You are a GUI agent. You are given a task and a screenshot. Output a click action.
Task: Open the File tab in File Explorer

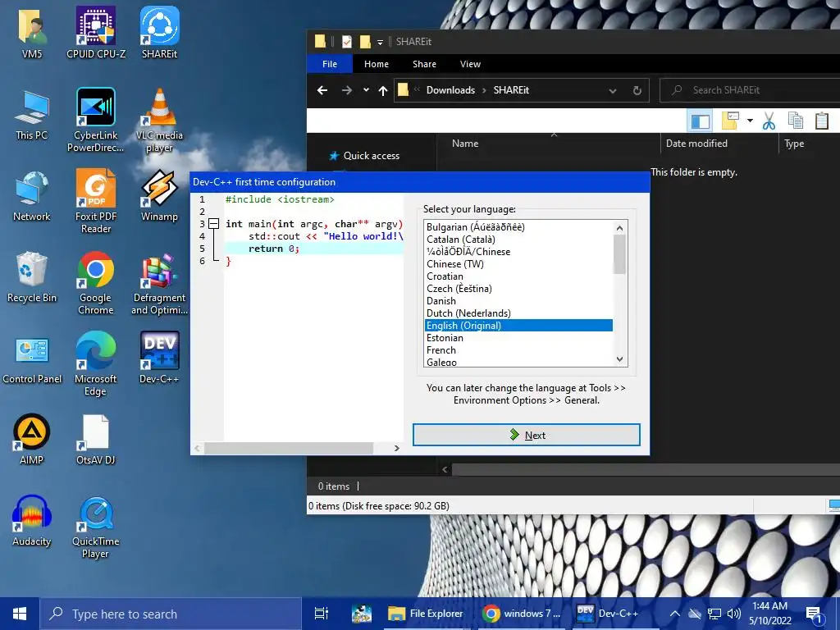tap(330, 64)
